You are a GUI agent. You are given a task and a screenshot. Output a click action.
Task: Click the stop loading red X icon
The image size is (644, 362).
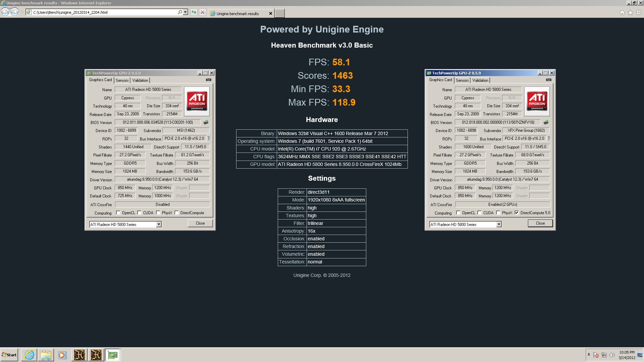(203, 12)
